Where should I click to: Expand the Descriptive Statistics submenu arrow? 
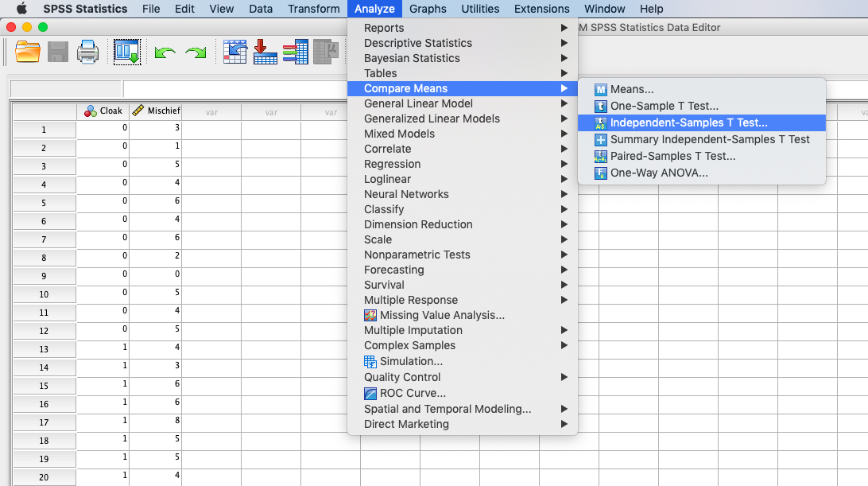(564, 43)
